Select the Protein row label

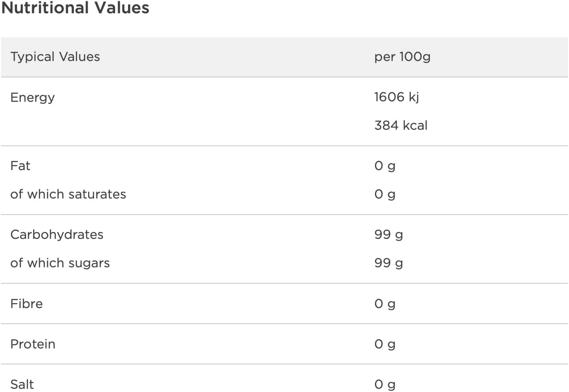pos(33,344)
